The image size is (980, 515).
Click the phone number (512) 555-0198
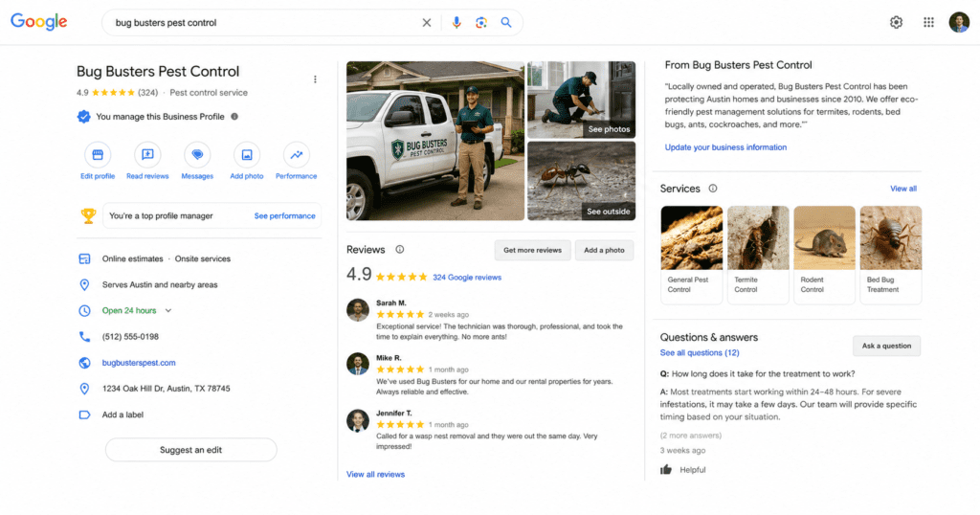click(130, 336)
